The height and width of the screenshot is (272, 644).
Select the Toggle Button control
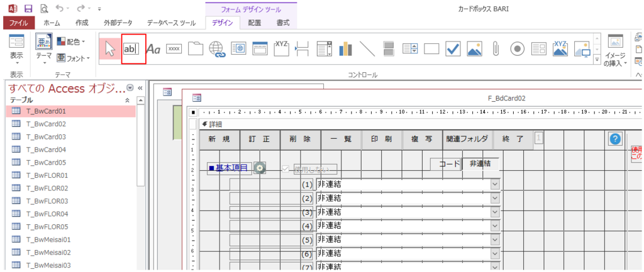[x=388, y=49]
